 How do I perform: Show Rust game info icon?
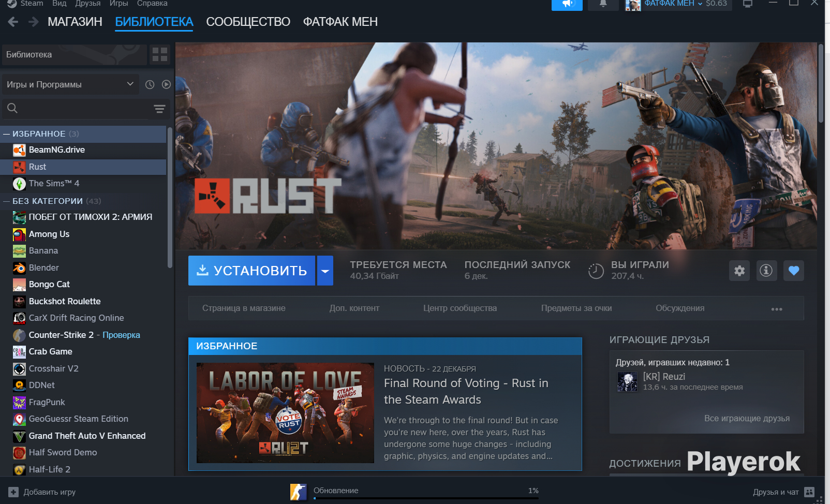coord(766,271)
